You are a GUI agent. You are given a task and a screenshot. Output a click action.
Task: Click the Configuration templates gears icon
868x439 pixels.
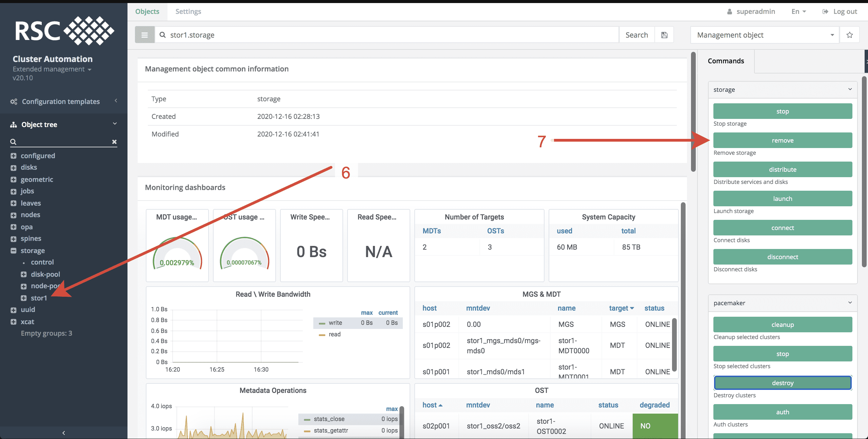[14, 102]
